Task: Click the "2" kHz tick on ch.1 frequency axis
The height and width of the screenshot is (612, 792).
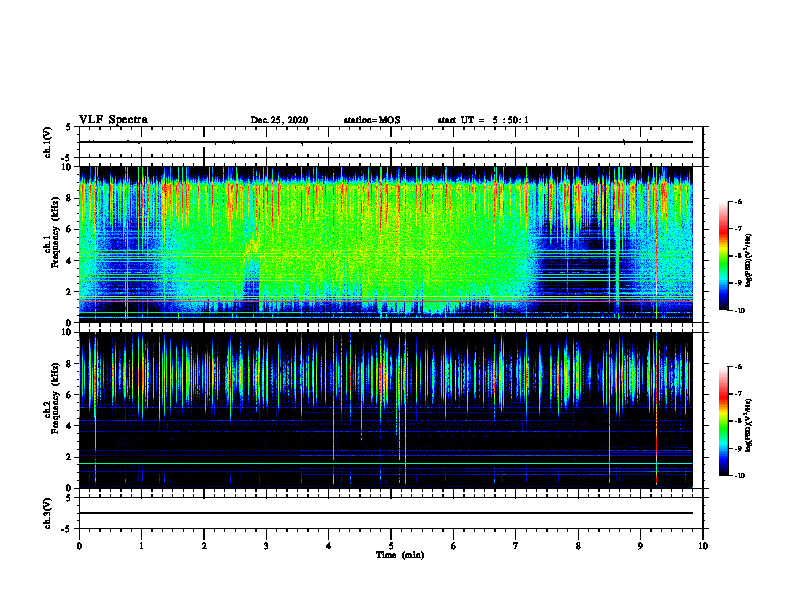Action: pos(70,292)
